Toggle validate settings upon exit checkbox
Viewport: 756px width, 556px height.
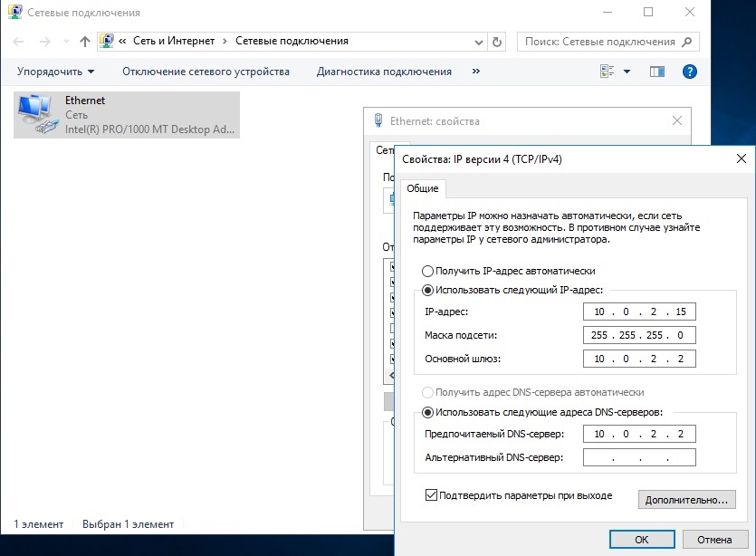(x=431, y=495)
